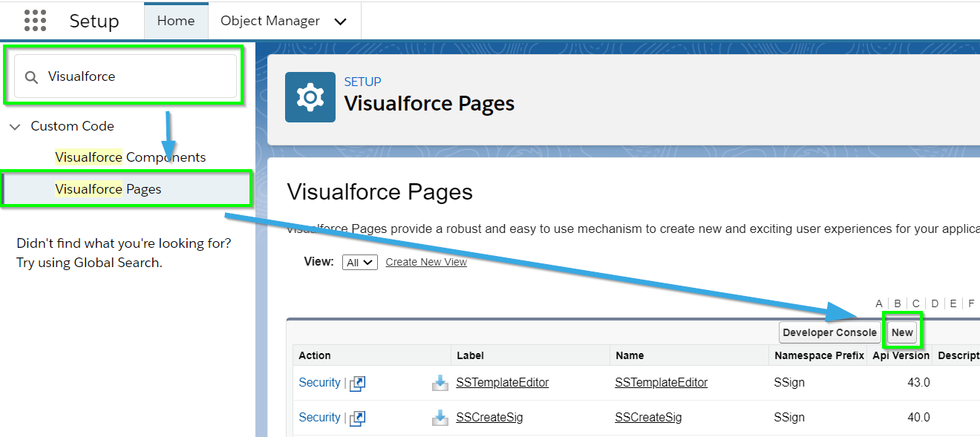Select the Custom Code tree node

click(x=72, y=126)
